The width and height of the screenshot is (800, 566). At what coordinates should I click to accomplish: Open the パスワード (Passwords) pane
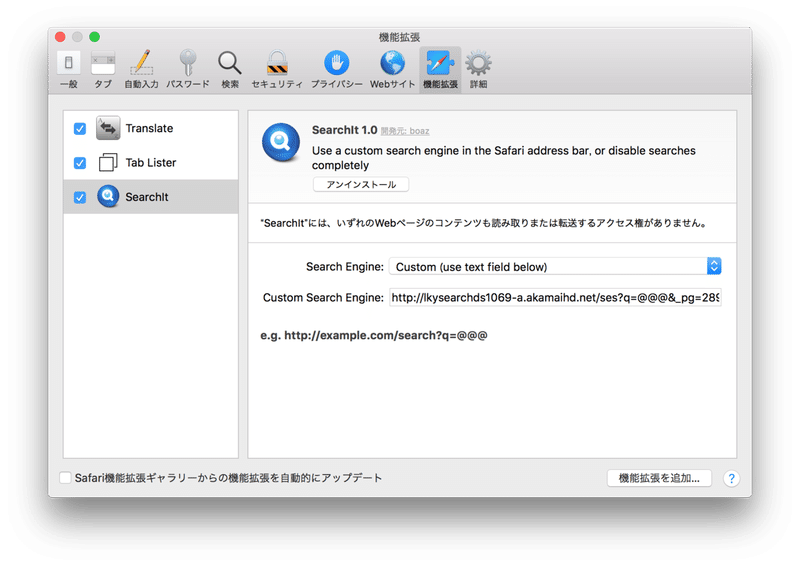188,69
